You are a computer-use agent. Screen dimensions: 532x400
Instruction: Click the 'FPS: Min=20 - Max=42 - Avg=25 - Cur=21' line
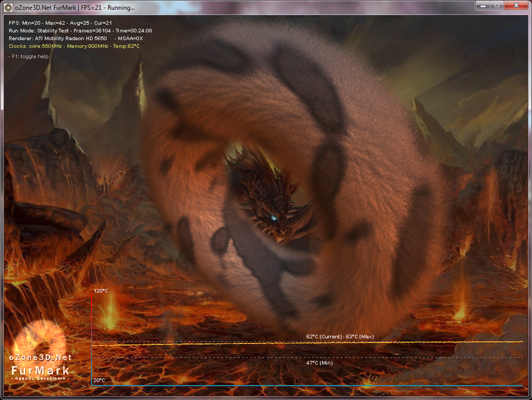pyautogui.click(x=60, y=22)
